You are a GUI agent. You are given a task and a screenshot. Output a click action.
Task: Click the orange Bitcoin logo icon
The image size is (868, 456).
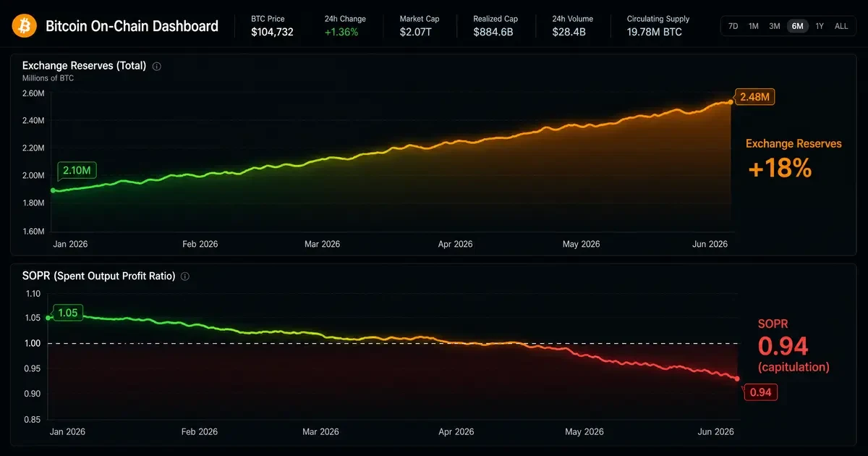coord(24,26)
